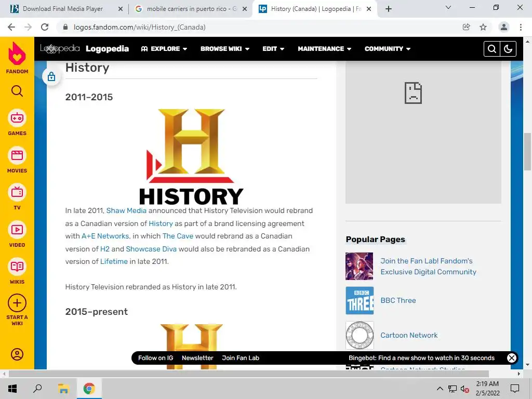
Task: Open Chrome profile avatar icon
Action: (504, 27)
